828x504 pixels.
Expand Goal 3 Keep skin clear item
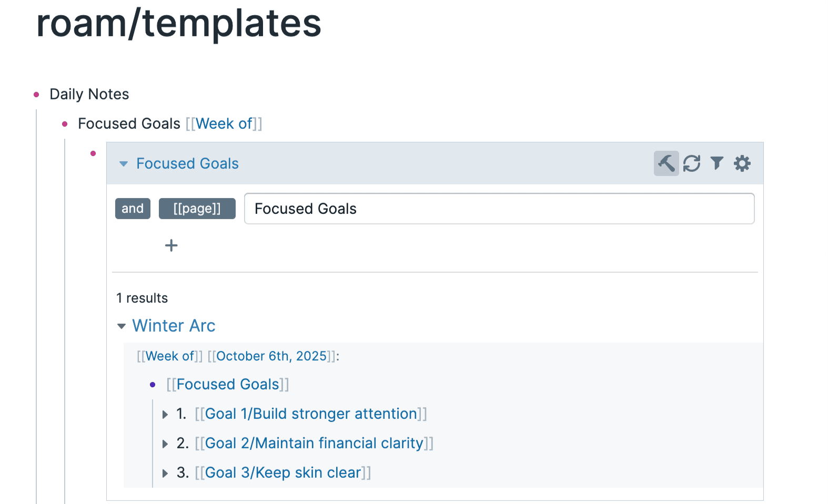pos(165,474)
